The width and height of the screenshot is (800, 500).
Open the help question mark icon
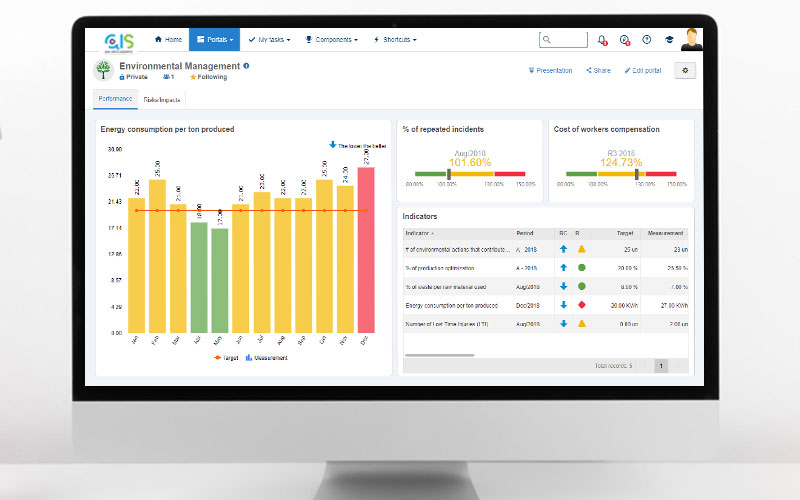[647, 40]
